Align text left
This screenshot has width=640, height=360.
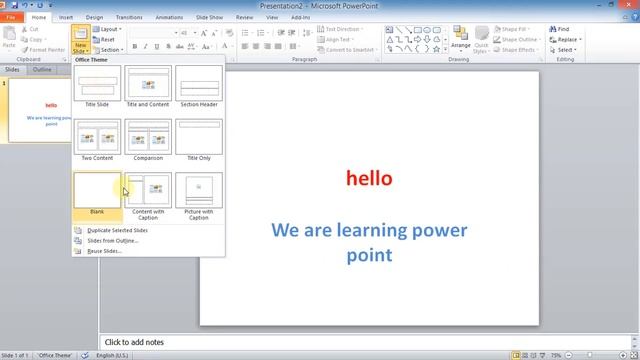[x=245, y=47]
